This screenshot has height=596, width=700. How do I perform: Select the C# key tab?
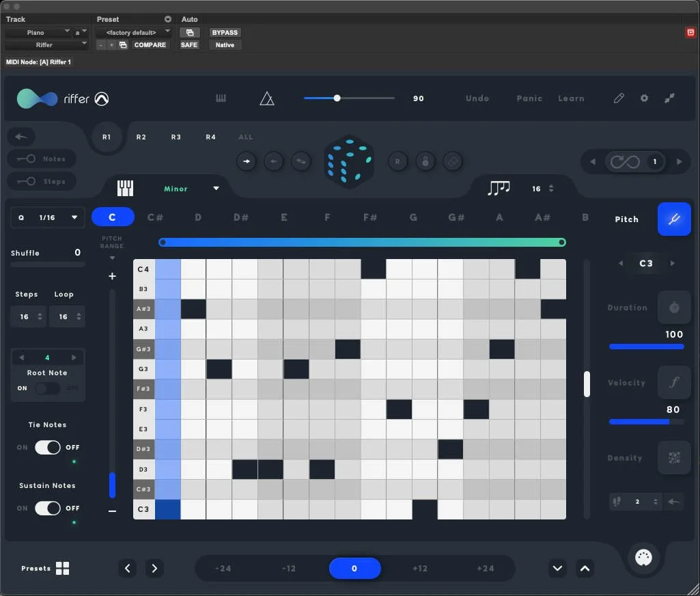(155, 217)
